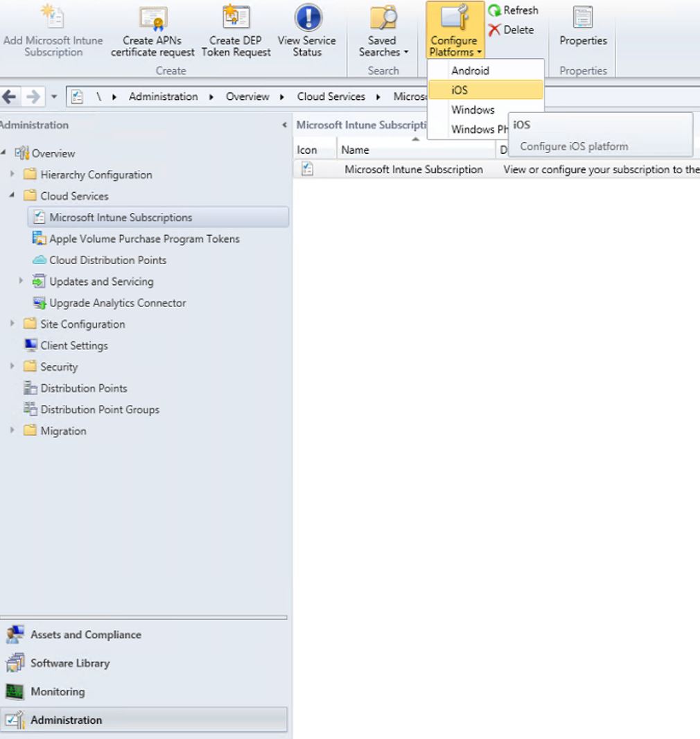Collapse the Cloud Services node
Image resolution: width=700 pixels, height=739 pixels.
click(12, 195)
